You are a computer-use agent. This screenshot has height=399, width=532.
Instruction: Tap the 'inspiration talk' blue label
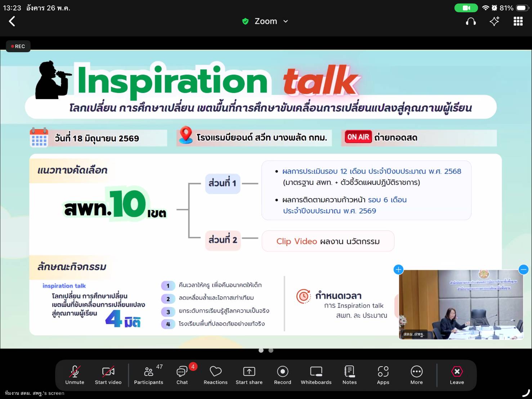[64, 286]
